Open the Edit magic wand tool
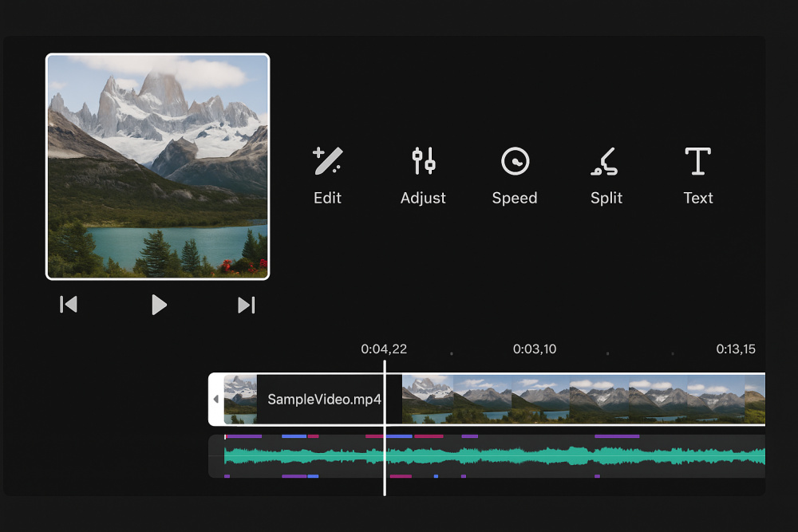 coord(327,161)
